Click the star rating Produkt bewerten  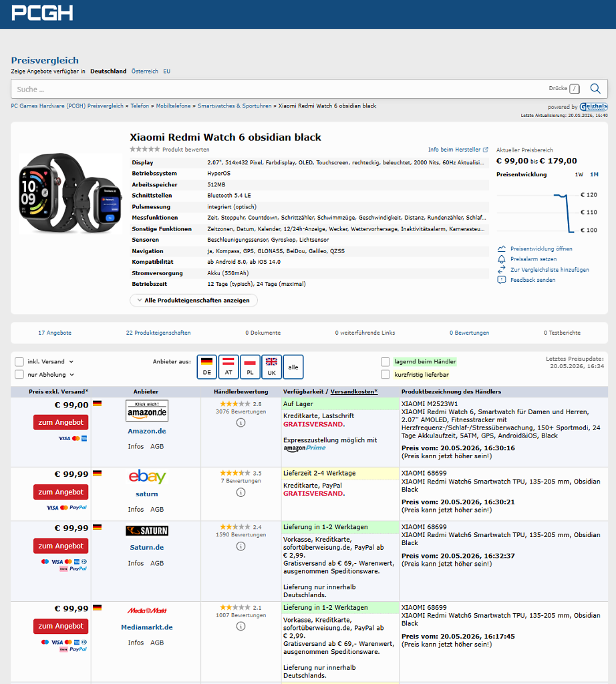pyautogui.click(x=145, y=149)
